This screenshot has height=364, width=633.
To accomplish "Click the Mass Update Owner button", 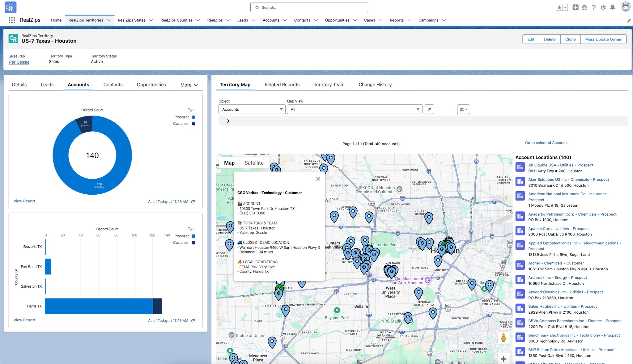I will coord(603,39).
